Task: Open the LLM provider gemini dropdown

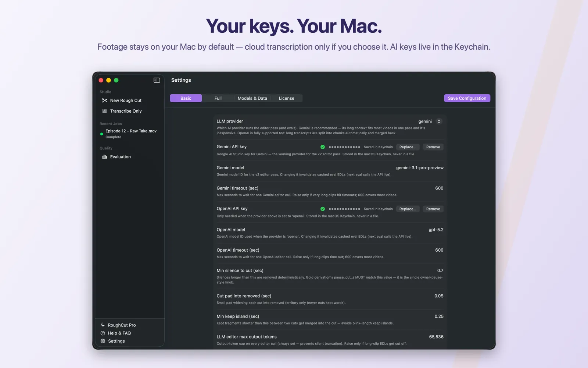Action: point(430,121)
